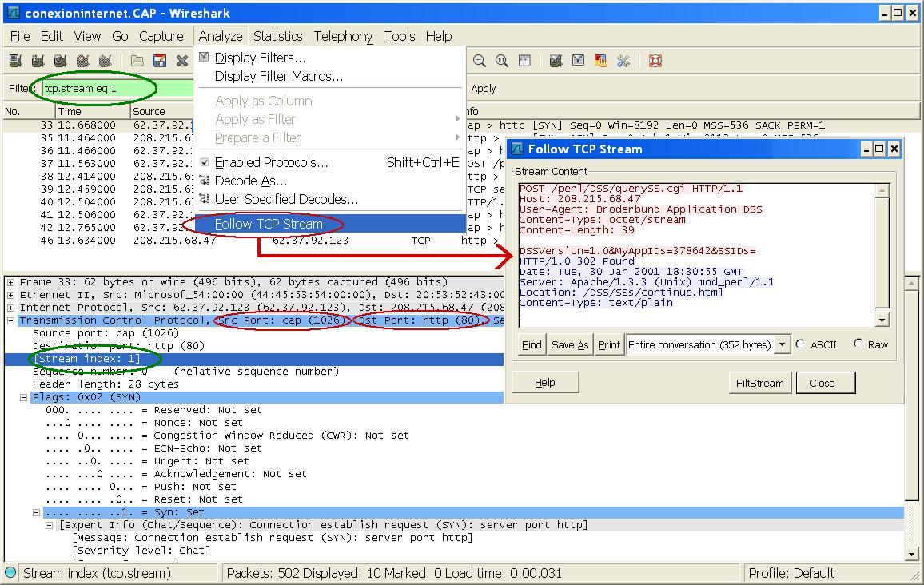Image resolution: width=924 pixels, height=585 pixels.
Task: Open the Telephony menu
Action: click(x=343, y=37)
